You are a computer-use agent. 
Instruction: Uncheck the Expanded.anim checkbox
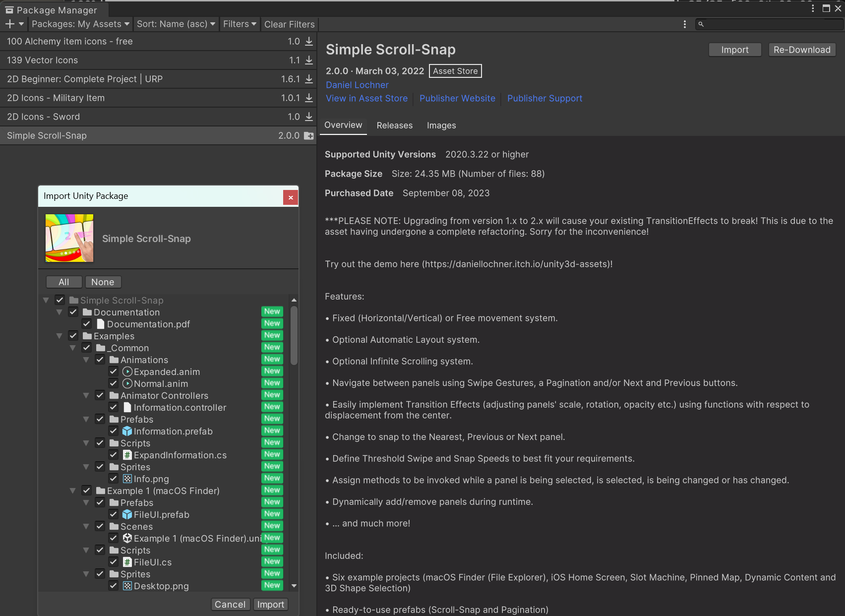[113, 371]
